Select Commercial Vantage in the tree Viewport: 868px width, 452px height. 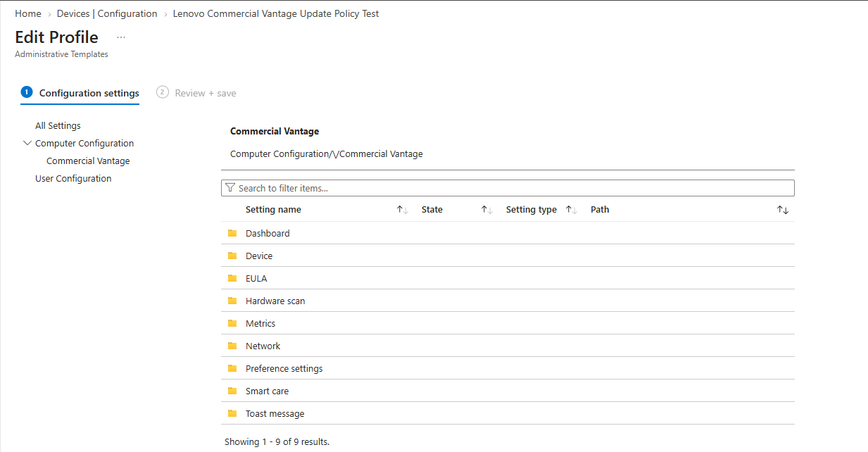[88, 161]
